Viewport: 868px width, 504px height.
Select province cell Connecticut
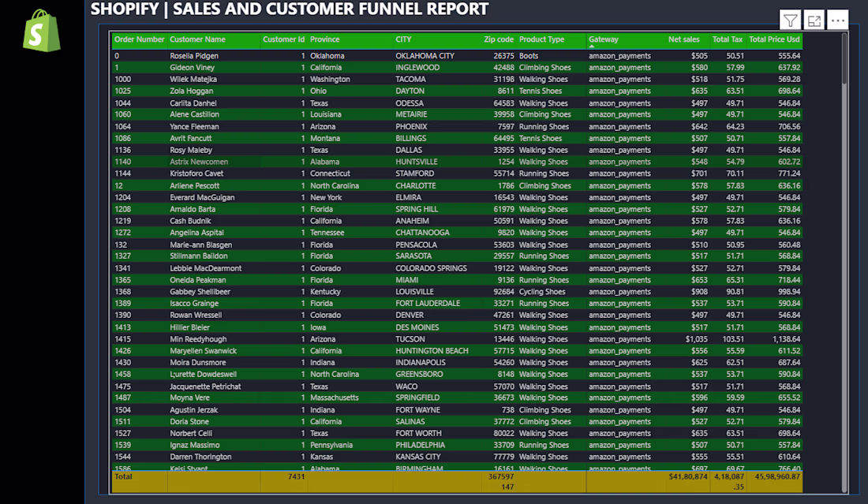point(330,174)
